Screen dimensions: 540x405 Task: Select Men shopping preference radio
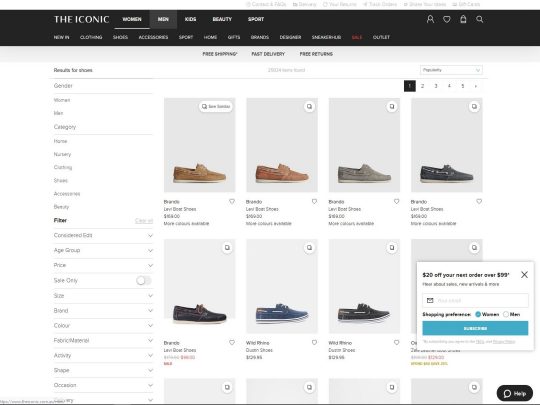tap(506, 314)
